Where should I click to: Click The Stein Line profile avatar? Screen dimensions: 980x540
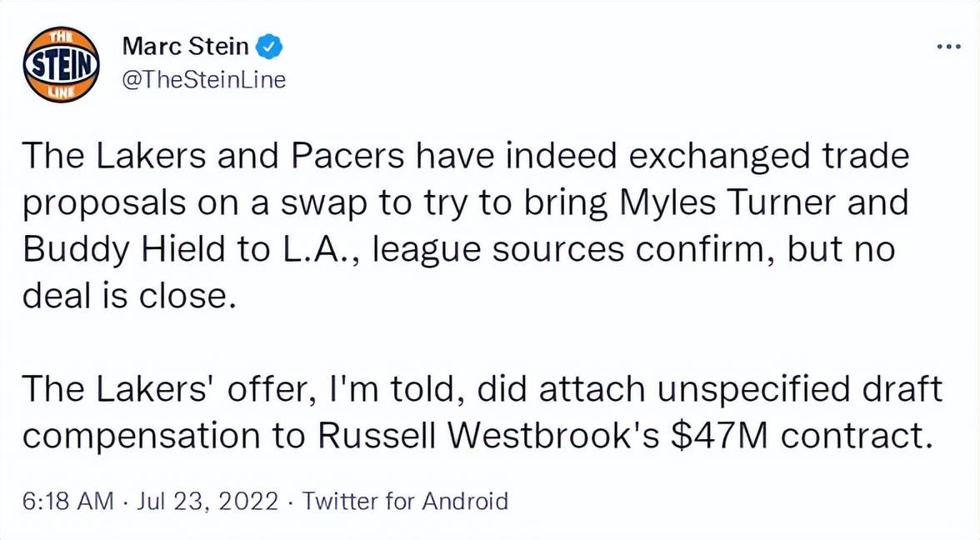tap(62, 63)
